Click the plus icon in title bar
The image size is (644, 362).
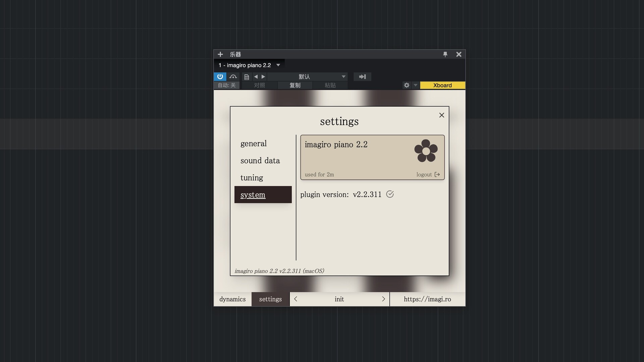(220, 54)
